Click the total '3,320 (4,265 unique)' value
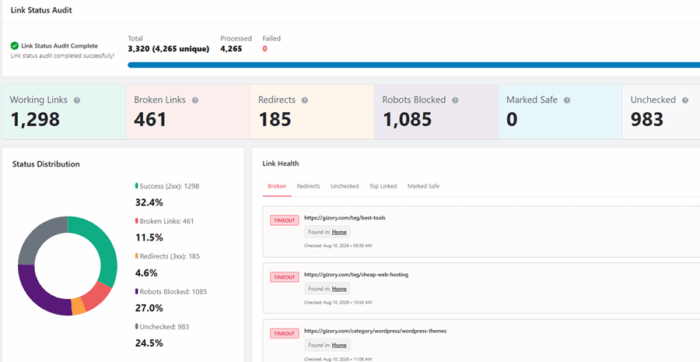 click(168, 49)
